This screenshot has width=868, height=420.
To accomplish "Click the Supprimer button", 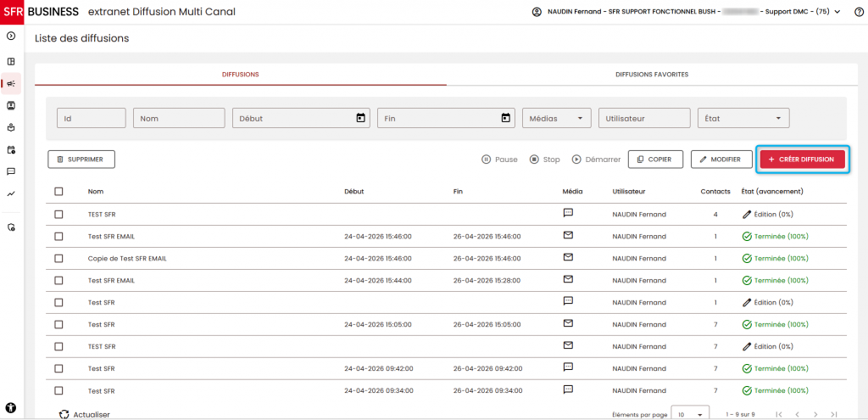I will 81,159.
